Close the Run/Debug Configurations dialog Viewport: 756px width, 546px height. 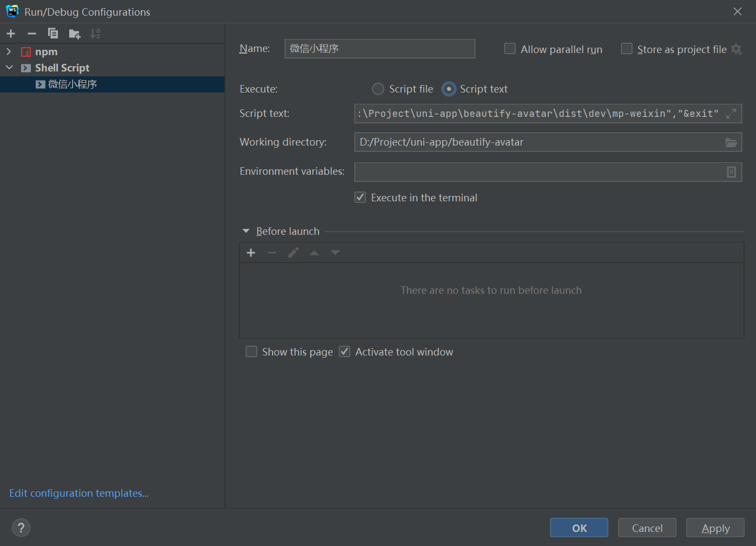pos(738,11)
